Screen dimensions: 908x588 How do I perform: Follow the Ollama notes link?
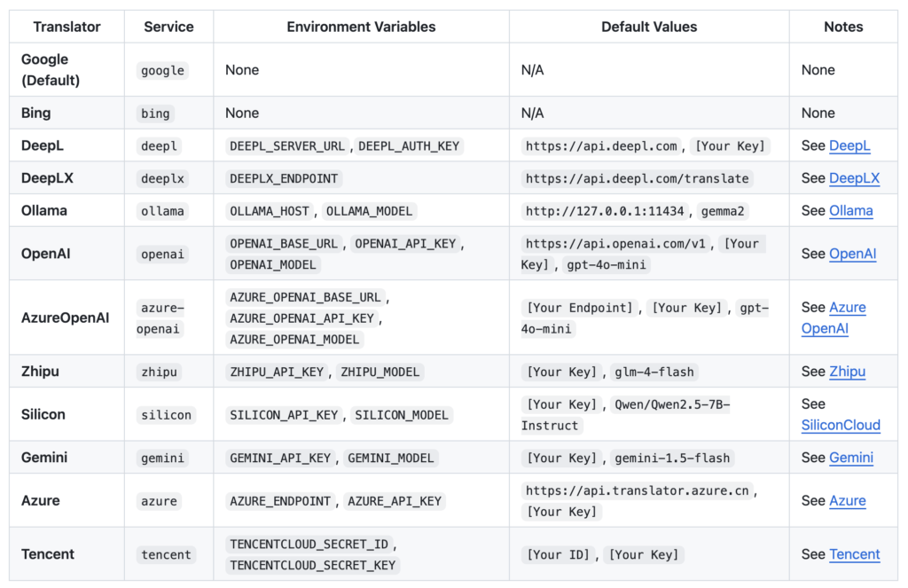[x=850, y=211]
